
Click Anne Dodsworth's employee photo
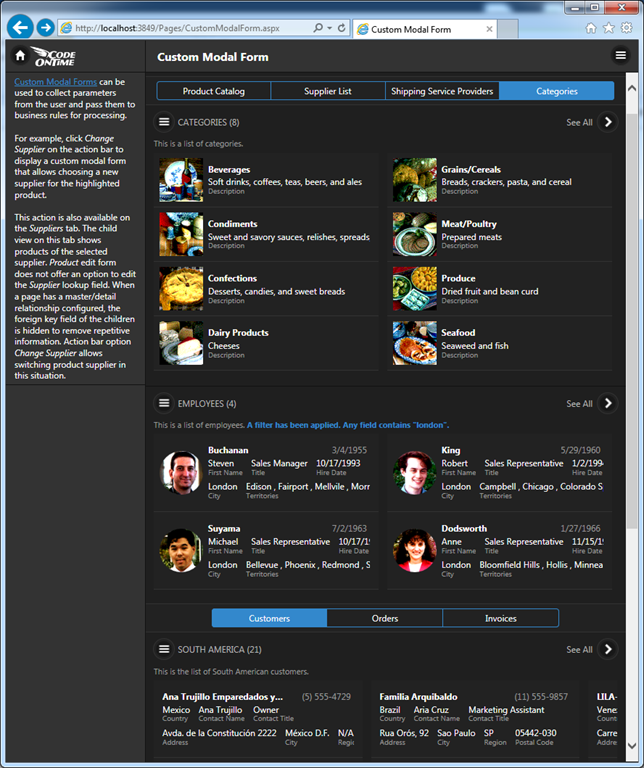(414, 551)
